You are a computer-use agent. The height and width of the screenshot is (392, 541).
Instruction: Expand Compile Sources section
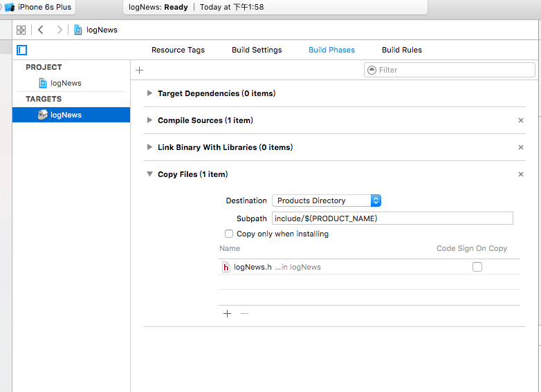coord(149,120)
